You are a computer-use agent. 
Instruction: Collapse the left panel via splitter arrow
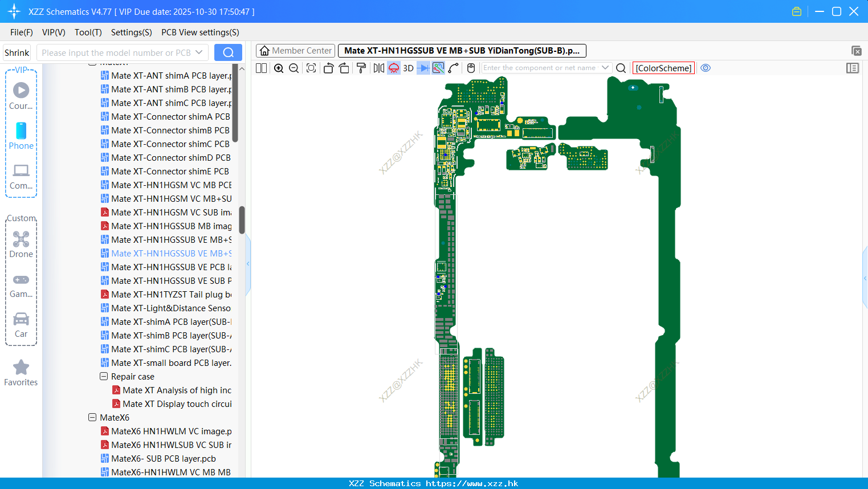click(x=248, y=264)
